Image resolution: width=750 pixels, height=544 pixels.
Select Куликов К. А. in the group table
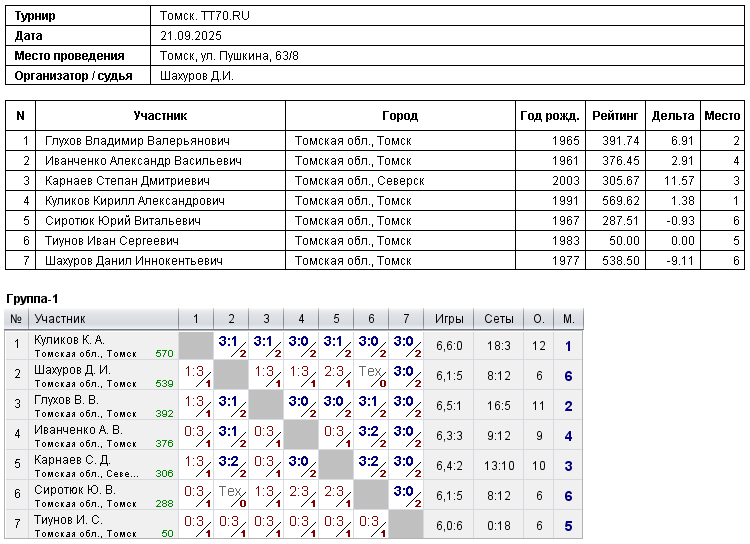pyautogui.click(x=69, y=340)
